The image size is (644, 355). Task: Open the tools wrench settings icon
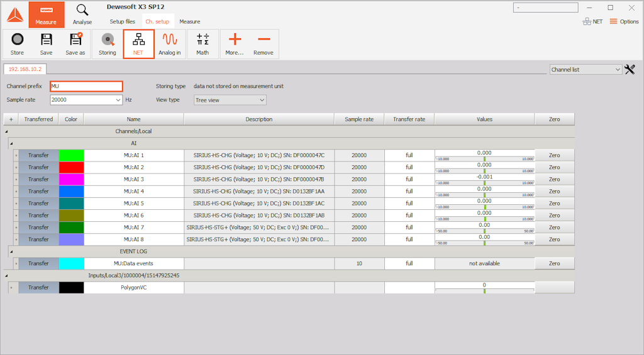(630, 69)
